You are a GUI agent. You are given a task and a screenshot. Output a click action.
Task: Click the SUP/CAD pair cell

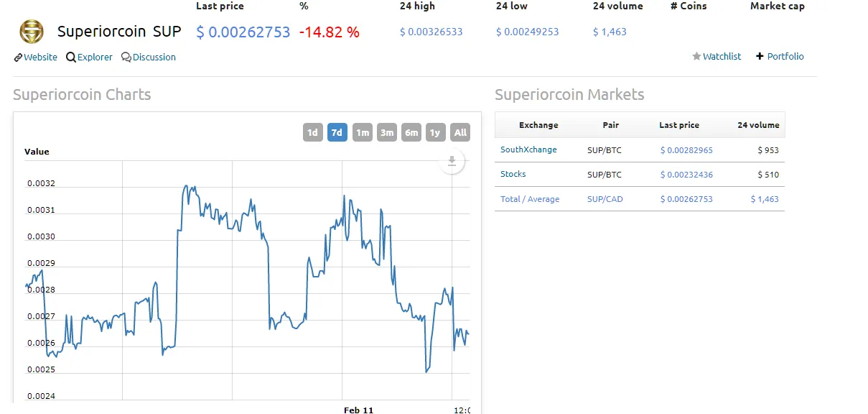[x=605, y=199]
